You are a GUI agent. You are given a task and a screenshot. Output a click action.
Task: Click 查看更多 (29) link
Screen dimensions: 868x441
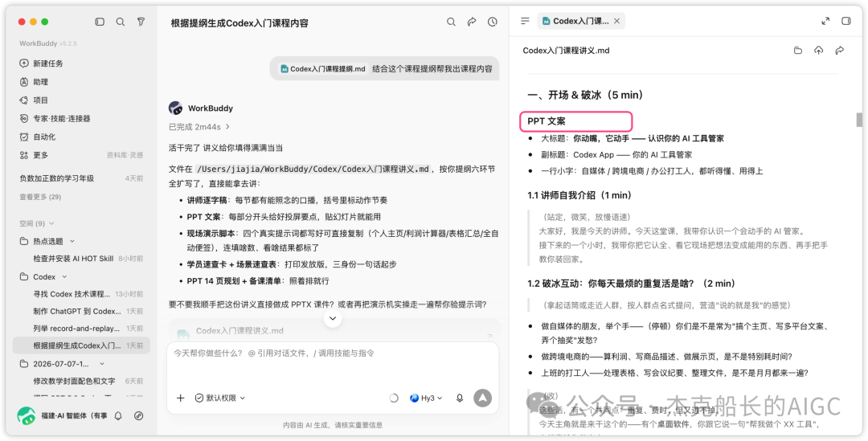click(x=40, y=197)
